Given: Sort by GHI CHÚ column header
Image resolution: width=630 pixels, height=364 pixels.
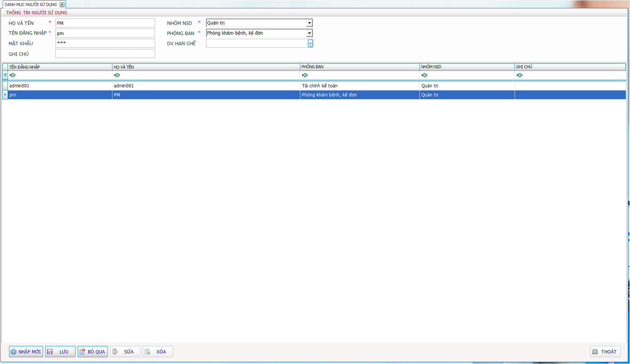Looking at the screenshot, I should pos(570,67).
